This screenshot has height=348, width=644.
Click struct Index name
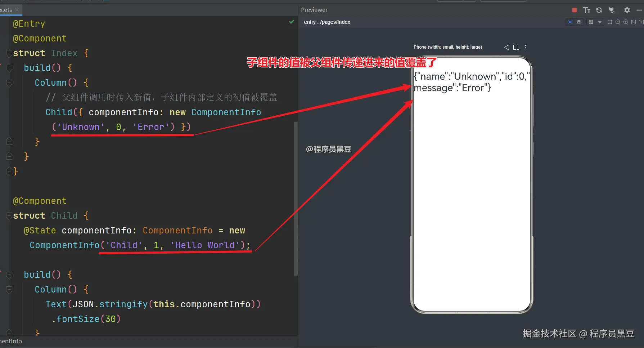click(64, 53)
